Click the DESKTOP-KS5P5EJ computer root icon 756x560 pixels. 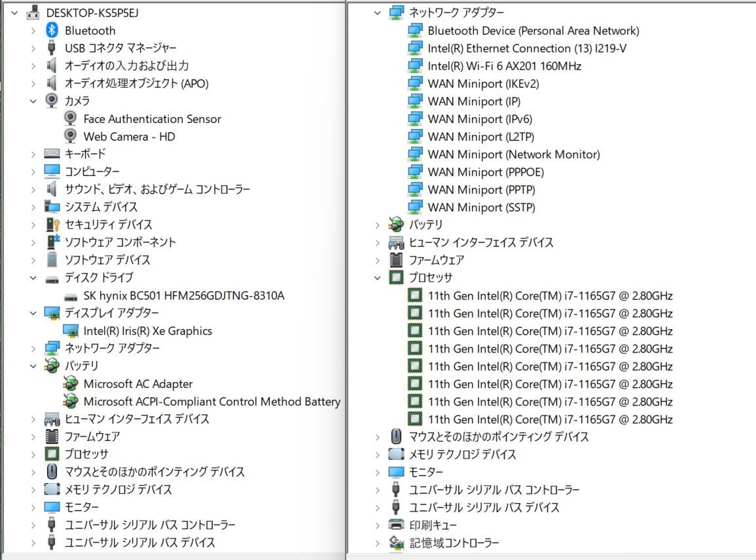[x=33, y=12]
